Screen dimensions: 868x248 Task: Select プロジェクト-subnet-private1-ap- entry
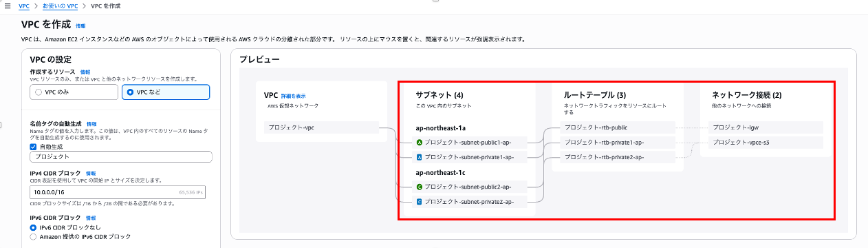(469, 157)
